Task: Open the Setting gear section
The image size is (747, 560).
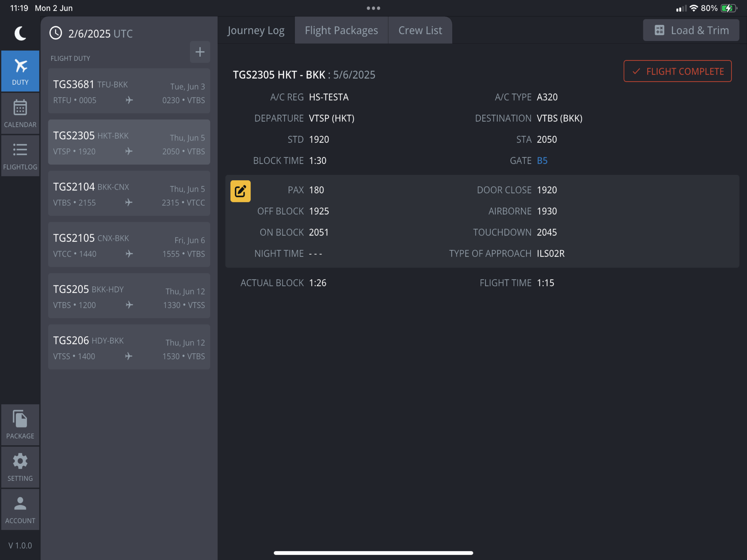Action: (x=20, y=467)
